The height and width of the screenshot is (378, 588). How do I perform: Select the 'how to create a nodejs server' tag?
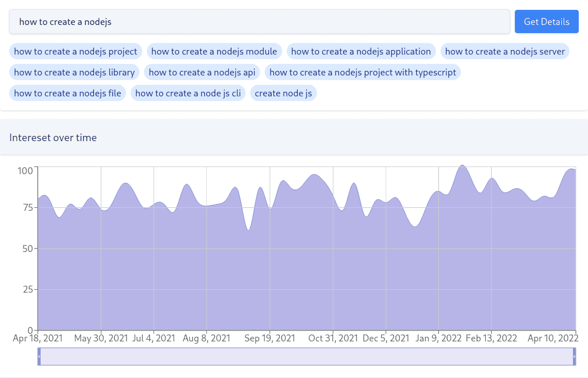(504, 51)
